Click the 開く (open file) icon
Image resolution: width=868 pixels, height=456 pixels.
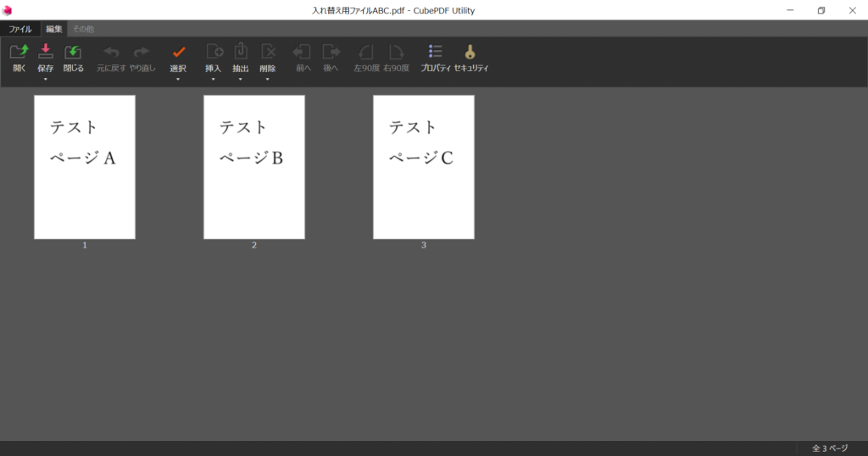(19, 52)
